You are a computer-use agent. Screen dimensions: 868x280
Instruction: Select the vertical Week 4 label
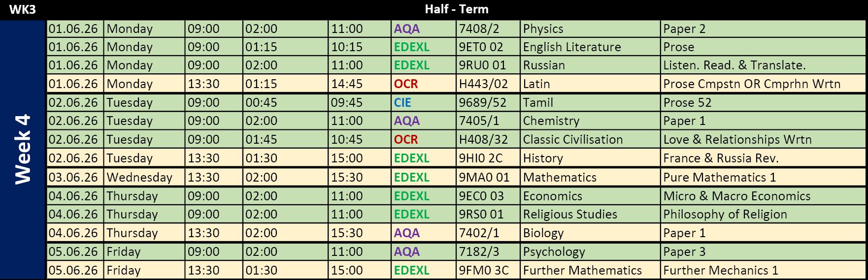tap(23, 149)
